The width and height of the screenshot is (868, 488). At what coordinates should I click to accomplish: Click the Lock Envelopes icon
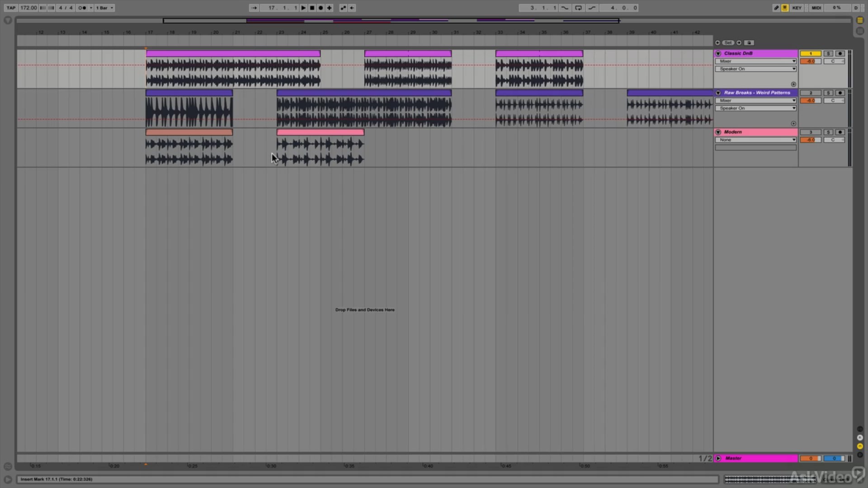tap(749, 42)
